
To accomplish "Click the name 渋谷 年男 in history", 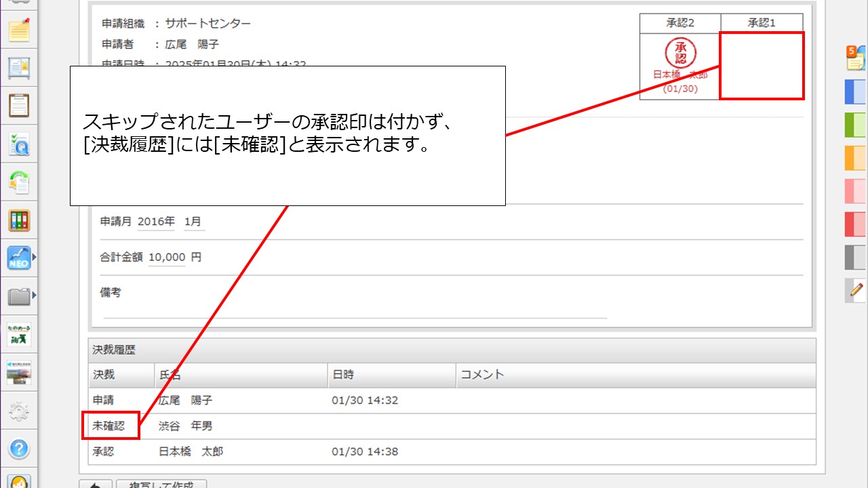I will [x=185, y=426].
